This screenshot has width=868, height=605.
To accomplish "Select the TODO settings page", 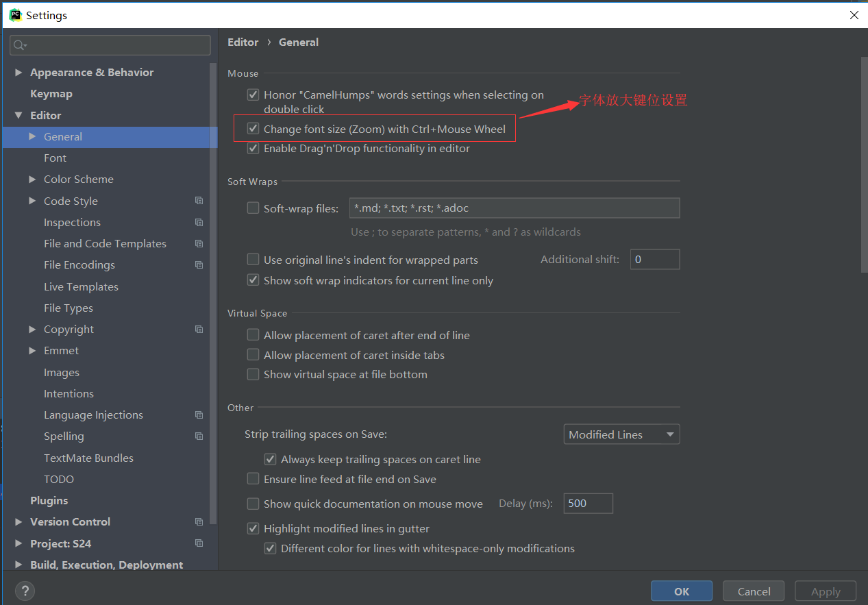I will pos(59,479).
